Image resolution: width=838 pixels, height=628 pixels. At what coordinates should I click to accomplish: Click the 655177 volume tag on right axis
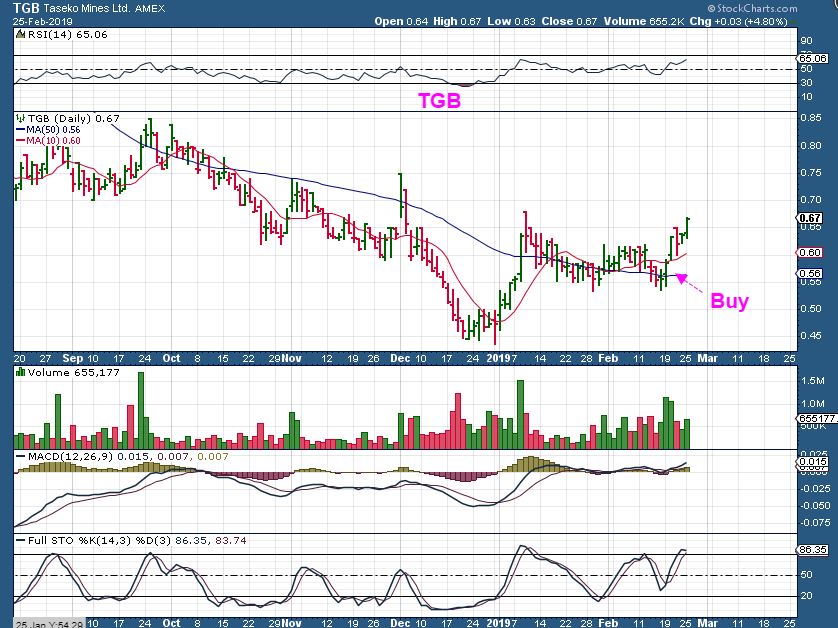(817, 418)
